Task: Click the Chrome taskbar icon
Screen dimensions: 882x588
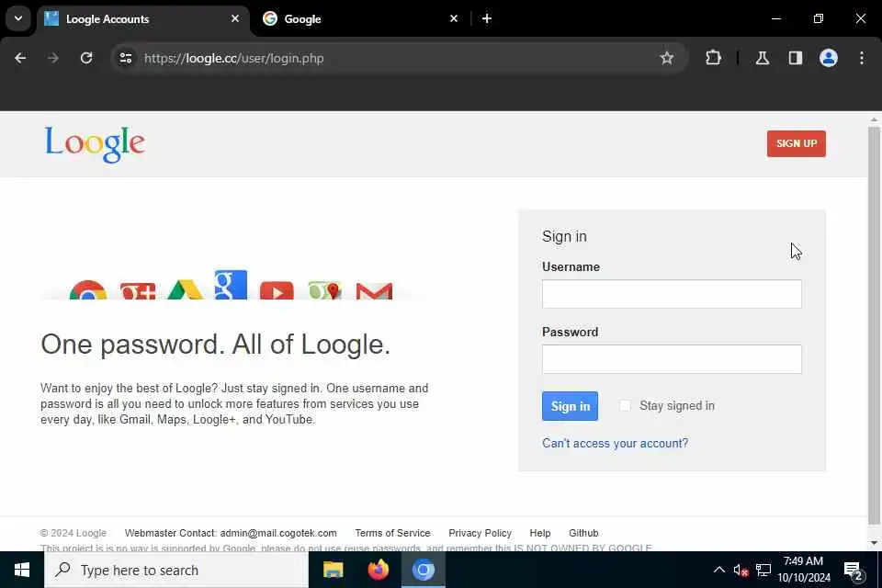Action: tap(423, 570)
